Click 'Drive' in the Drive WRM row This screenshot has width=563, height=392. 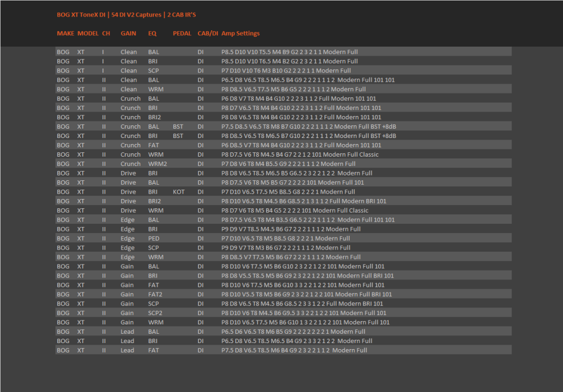click(128, 211)
